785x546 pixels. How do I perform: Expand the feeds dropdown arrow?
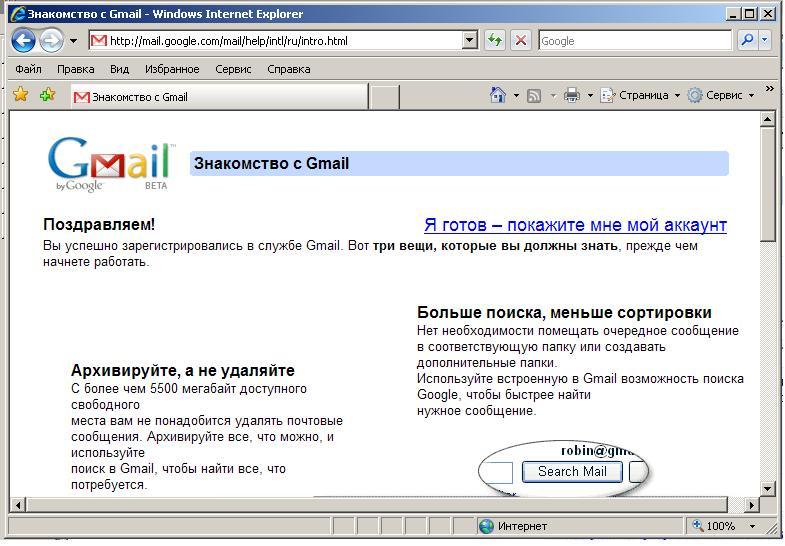point(553,95)
